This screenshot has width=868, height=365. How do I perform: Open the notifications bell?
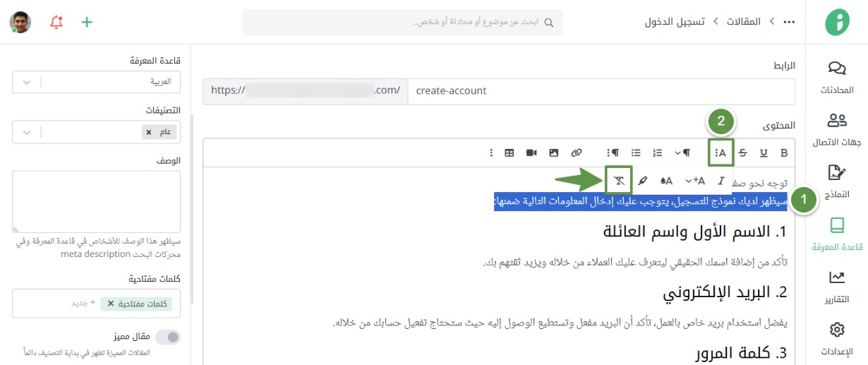pos(56,22)
